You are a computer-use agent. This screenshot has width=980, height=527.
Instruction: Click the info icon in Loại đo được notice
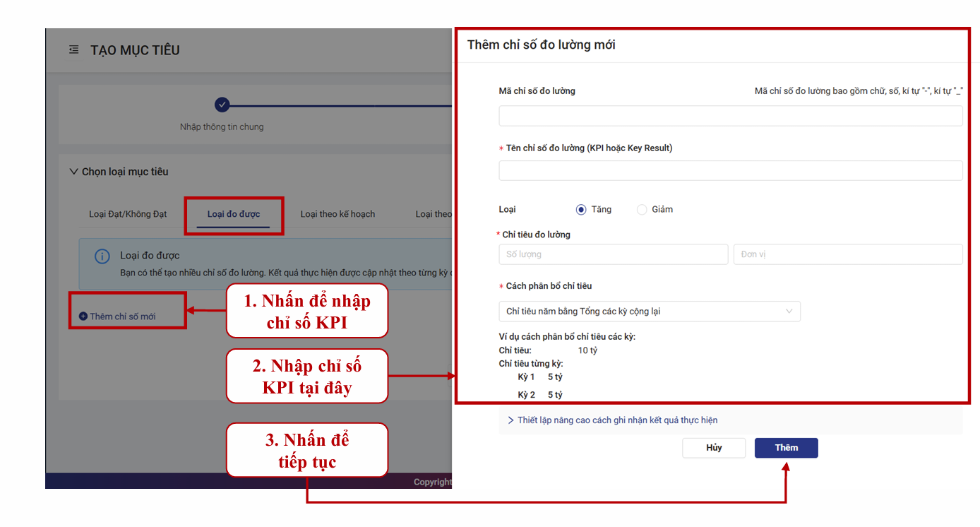(102, 256)
